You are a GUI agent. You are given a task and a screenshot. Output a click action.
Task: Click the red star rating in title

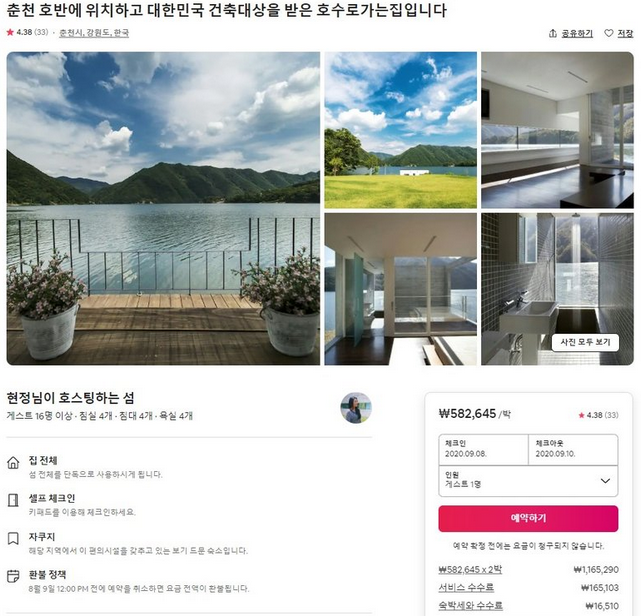point(10,32)
